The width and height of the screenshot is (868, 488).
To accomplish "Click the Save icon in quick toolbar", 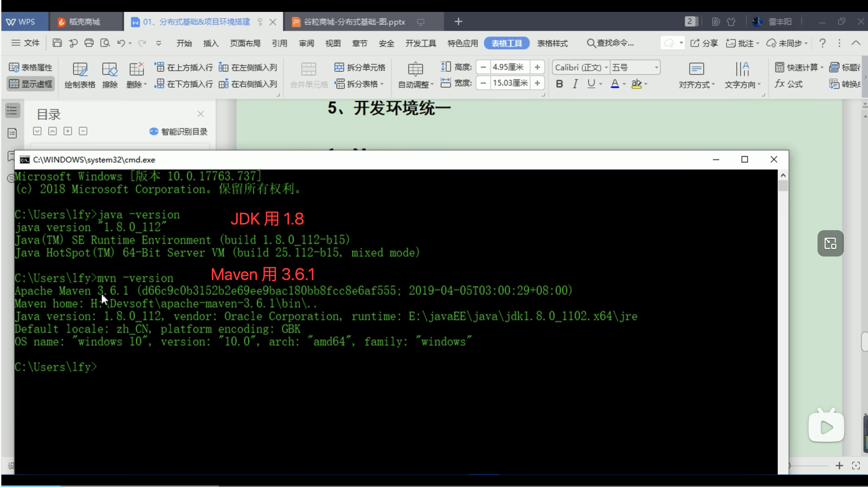I will pos(57,43).
